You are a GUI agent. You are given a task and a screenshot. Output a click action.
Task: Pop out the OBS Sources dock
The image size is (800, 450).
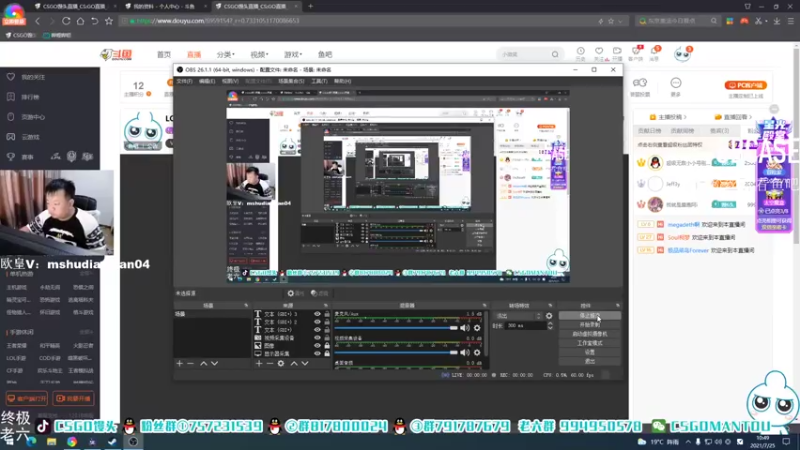pyautogui.click(x=326, y=306)
